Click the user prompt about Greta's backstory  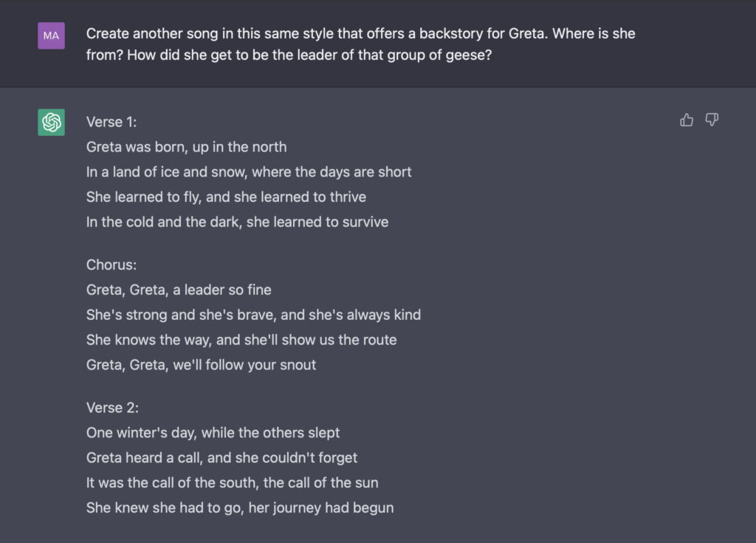pos(360,44)
